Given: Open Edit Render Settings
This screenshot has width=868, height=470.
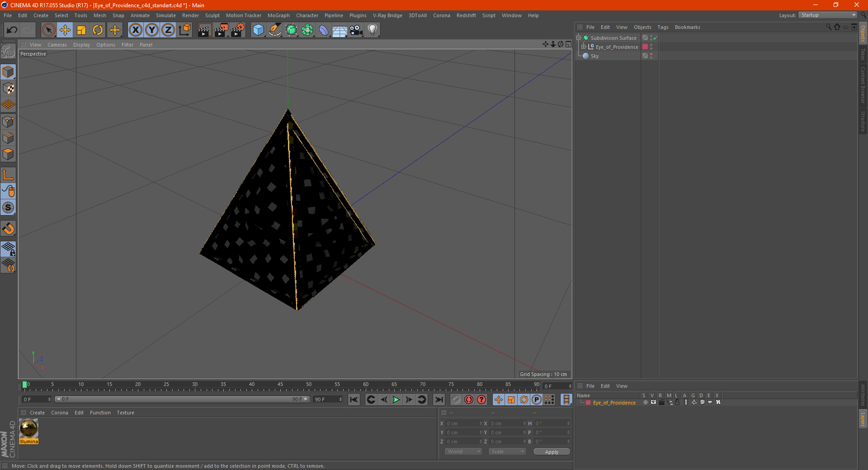Looking at the screenshot, I should tap(238, 30).
